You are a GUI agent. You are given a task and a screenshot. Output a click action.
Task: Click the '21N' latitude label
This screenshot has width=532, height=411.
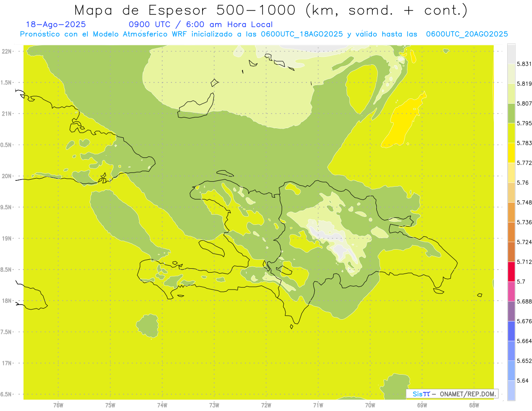7,114
